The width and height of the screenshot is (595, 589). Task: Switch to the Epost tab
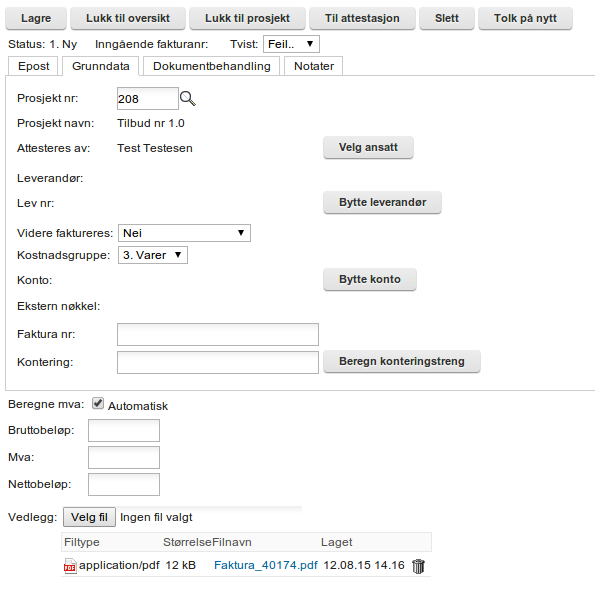(33, 66)
